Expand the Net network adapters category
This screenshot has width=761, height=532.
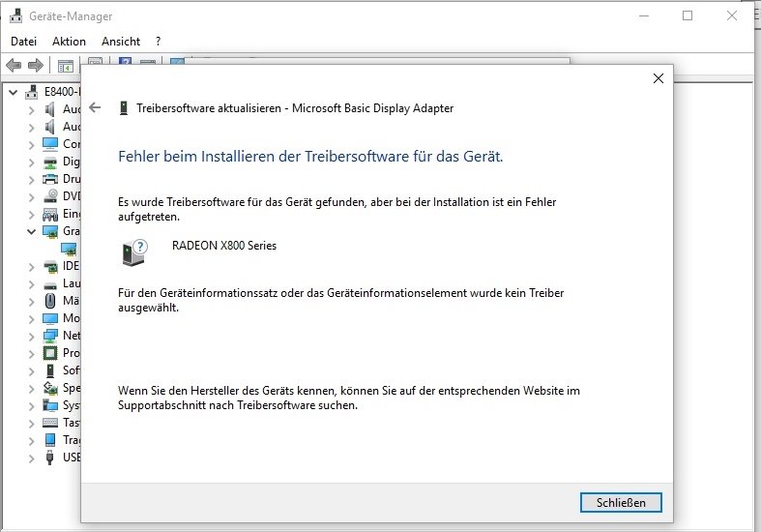32,338
